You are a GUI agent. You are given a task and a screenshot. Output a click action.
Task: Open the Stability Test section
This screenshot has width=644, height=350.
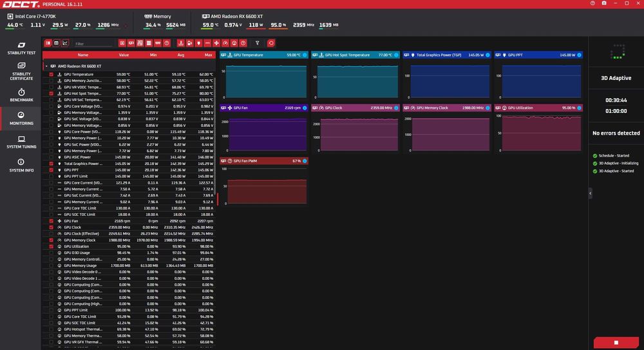pyautogui.click(x=21, y=48)
